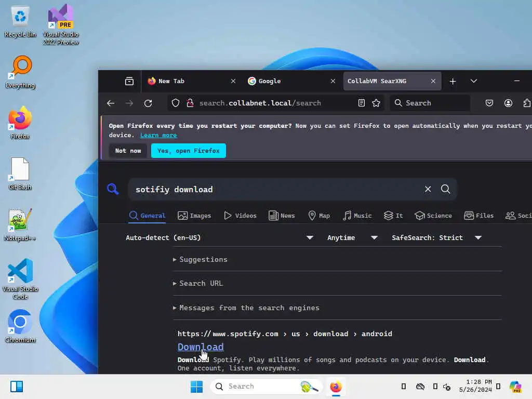Screen dimensions: 532x399
Task: Click the insecure connection padlock icon
Action: [190, 103]
